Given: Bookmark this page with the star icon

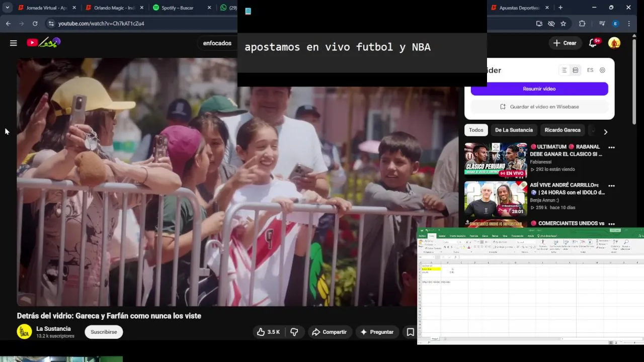Looking at the screenshot, I should 563,24.
